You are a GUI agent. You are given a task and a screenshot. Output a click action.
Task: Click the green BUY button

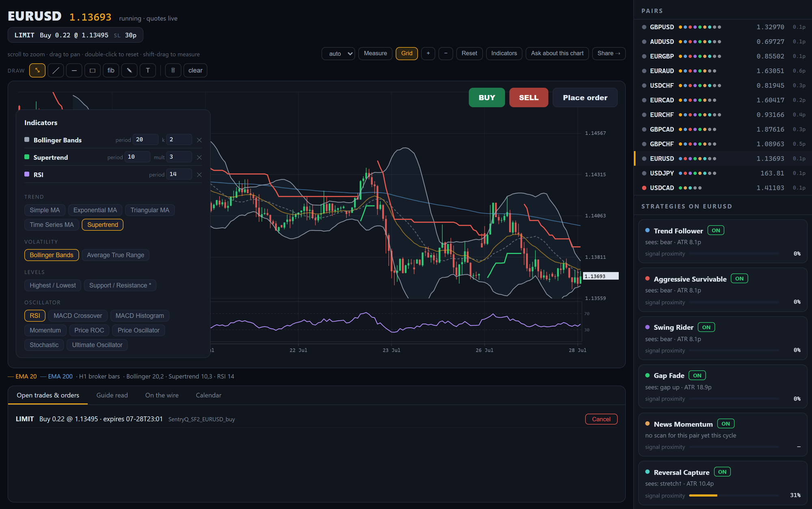[x=487, y=97]
